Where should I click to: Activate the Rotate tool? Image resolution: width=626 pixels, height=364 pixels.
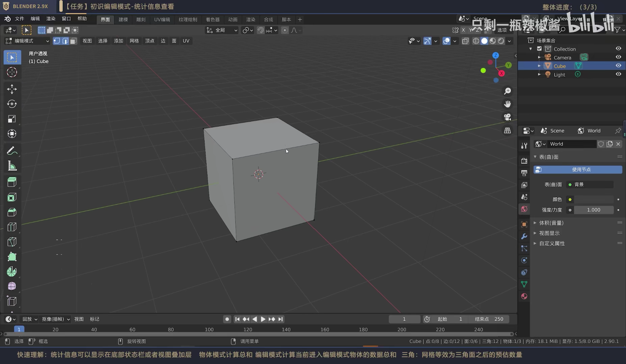pyautogui.click(x=12, y=104)
